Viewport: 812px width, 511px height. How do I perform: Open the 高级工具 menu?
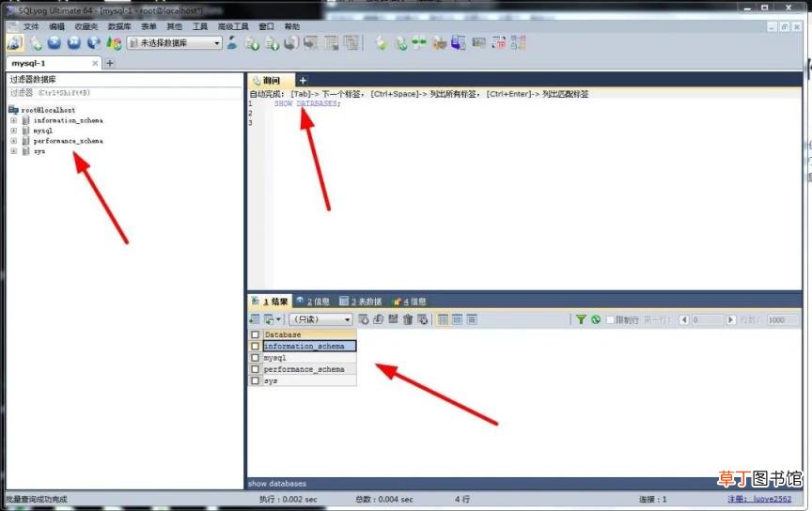(x=233, y=26)
